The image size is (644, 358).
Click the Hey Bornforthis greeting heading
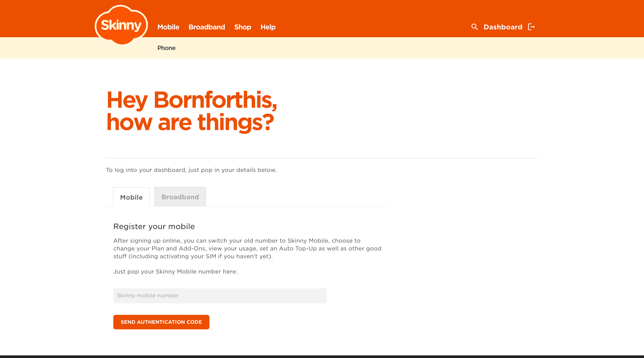(192, 111)
